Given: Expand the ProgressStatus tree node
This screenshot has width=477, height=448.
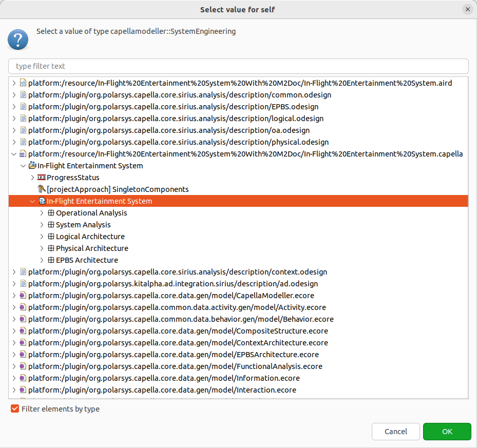Looking at the screenshot, I should click(33, 178).
